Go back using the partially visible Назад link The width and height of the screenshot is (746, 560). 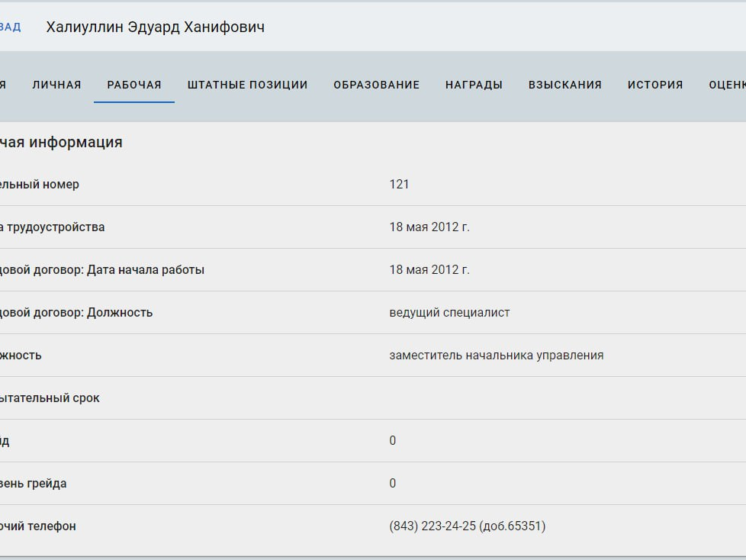coord(10,27)
